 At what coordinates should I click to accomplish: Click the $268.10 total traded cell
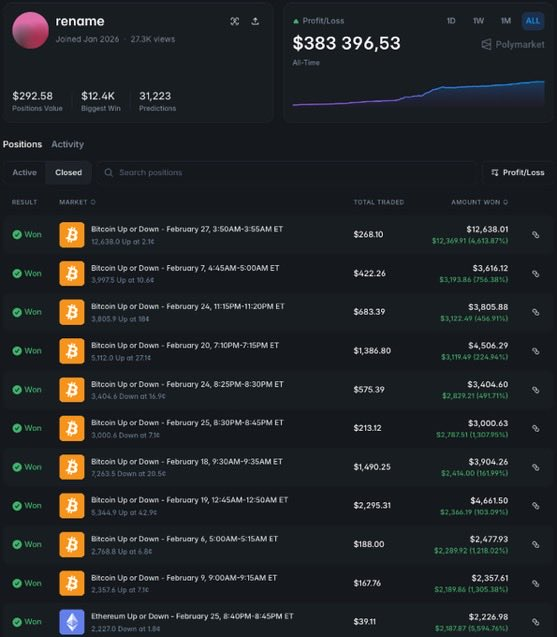pos(368,235)
